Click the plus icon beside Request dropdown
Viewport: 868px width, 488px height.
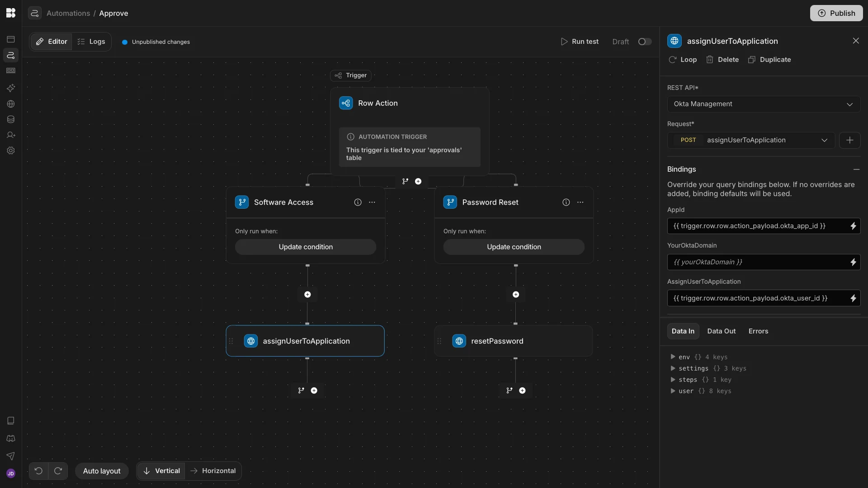point(849,140)
